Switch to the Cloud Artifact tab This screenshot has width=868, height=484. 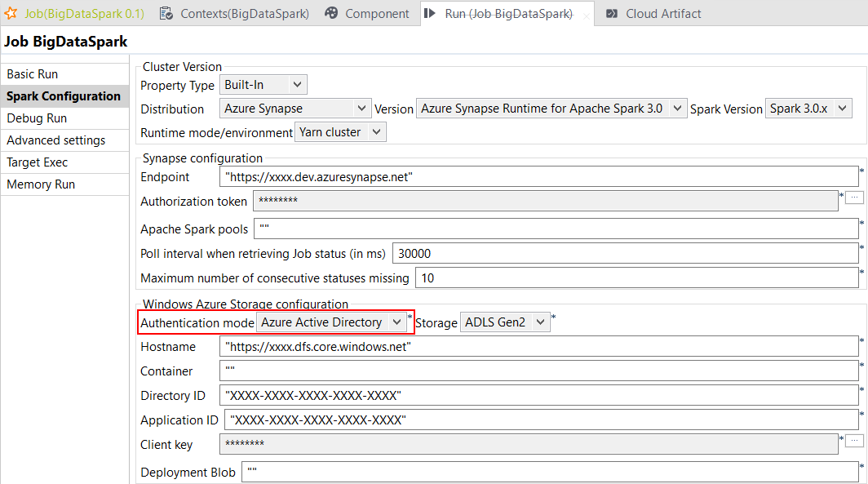pos(662,13)
